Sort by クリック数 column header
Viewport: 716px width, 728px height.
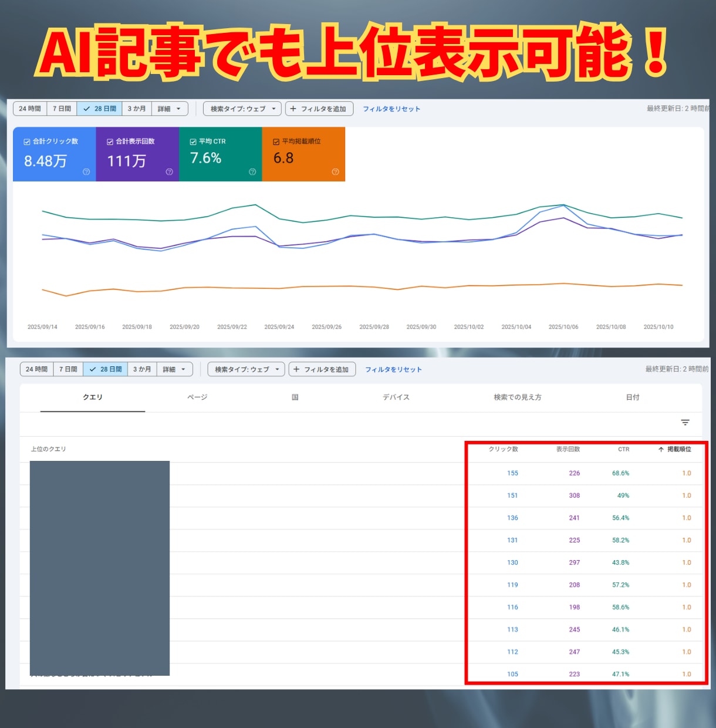click(504, 449)
